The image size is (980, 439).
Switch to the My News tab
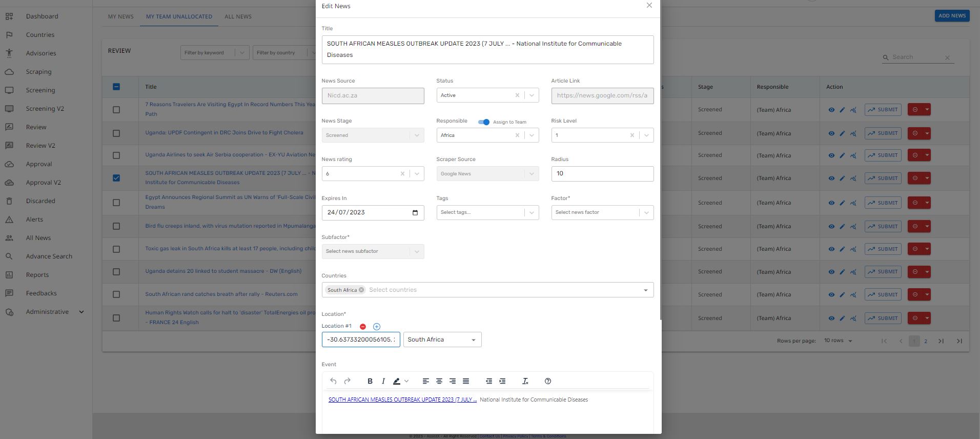click(120, 16)
